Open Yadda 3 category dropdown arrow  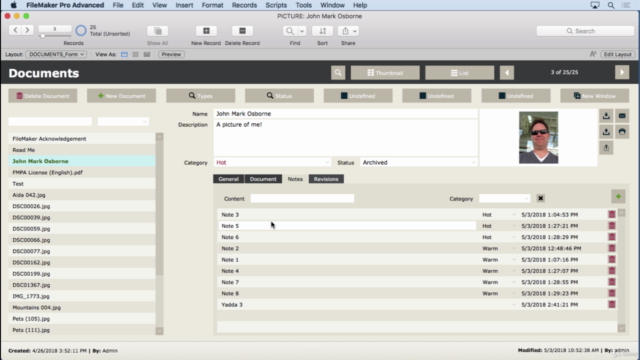(x=514, y=305)
